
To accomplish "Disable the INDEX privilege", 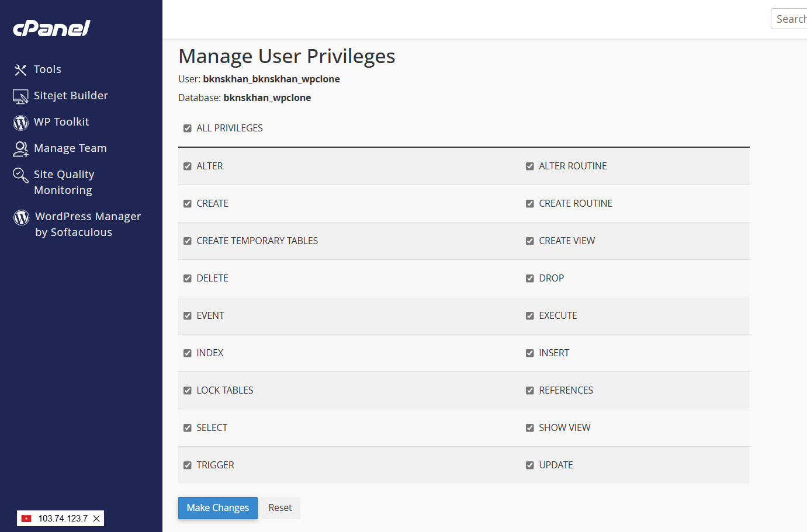I will click(x=188, y=353).
